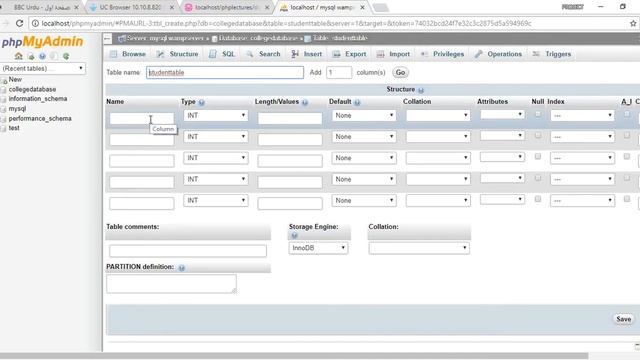
Task: Click the information_schema database icon
Action: click(4, 99)
